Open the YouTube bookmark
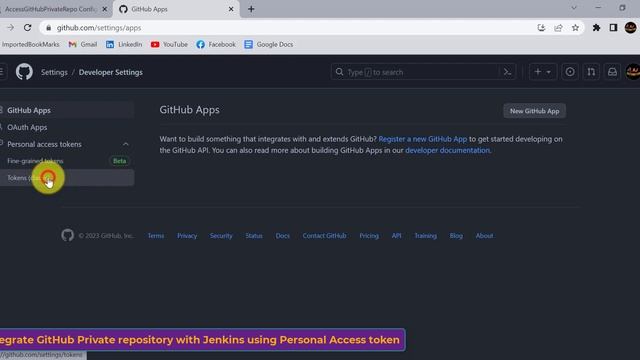Image resolution: width=640 pixels, height=360 pixels. click(169, 44)
